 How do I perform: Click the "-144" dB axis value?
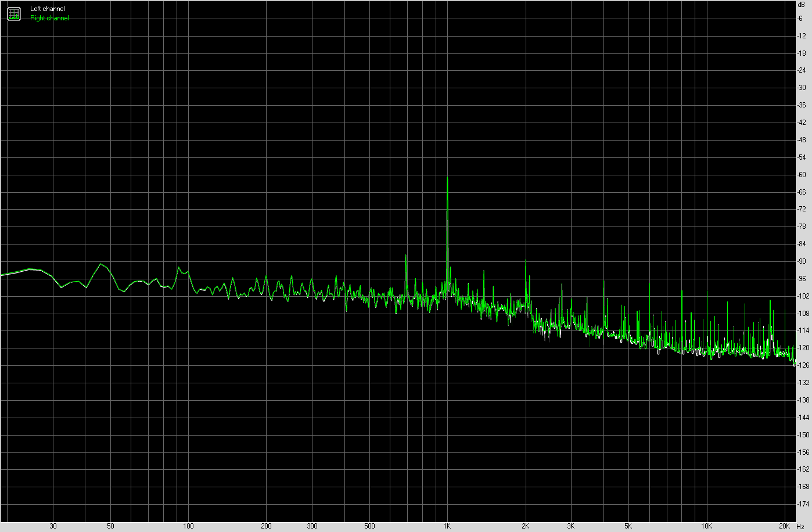pos(803,418)
